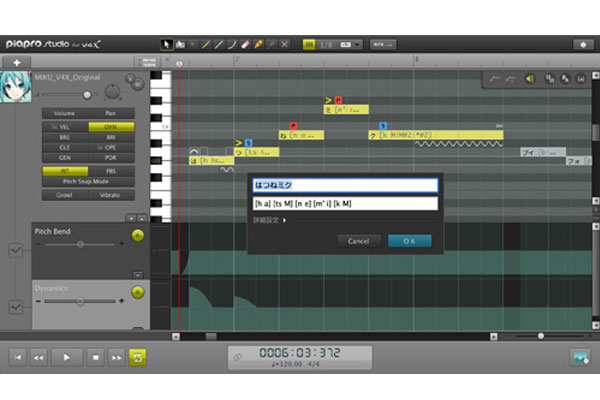Adjust the Pitch Bend lane zoom slider
The width and height of the screenshot is (600, 400).
point(80,244)
